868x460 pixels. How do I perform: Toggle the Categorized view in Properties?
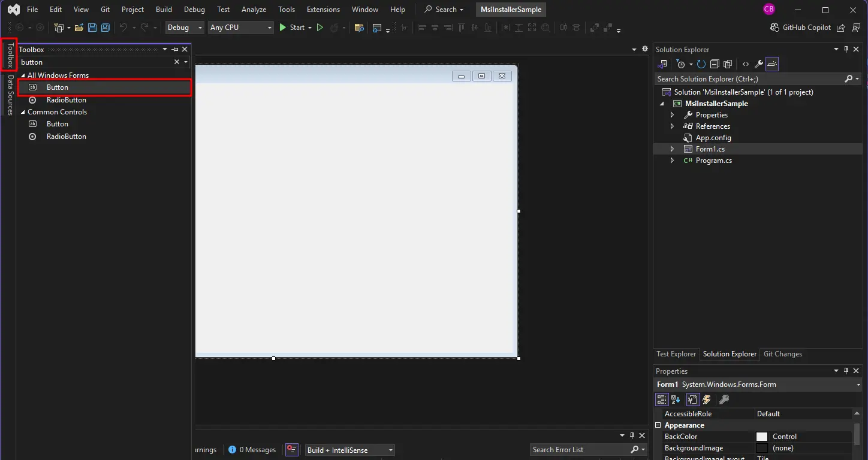click(661, 400)
